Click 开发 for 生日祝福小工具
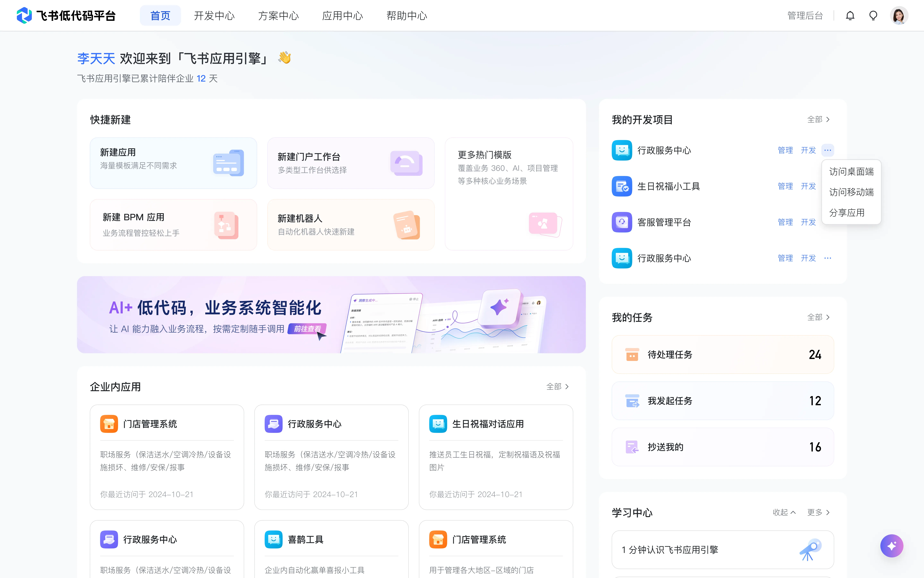 808,186
